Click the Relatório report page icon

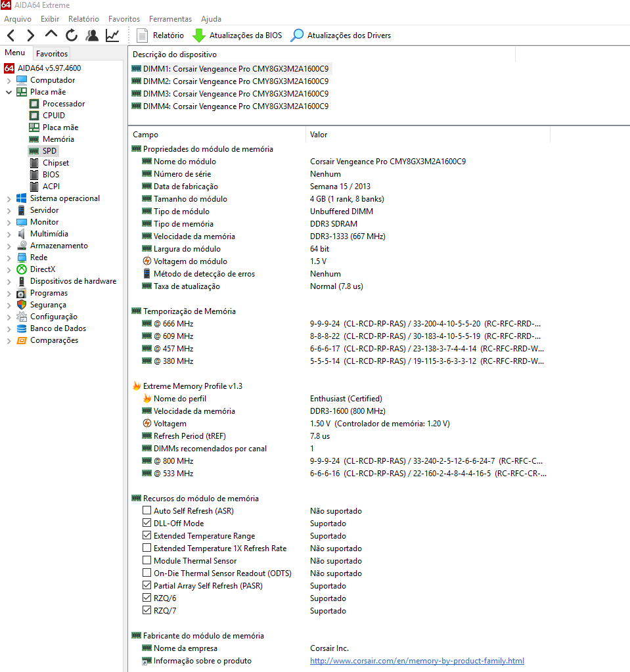[x=142, y=35]
